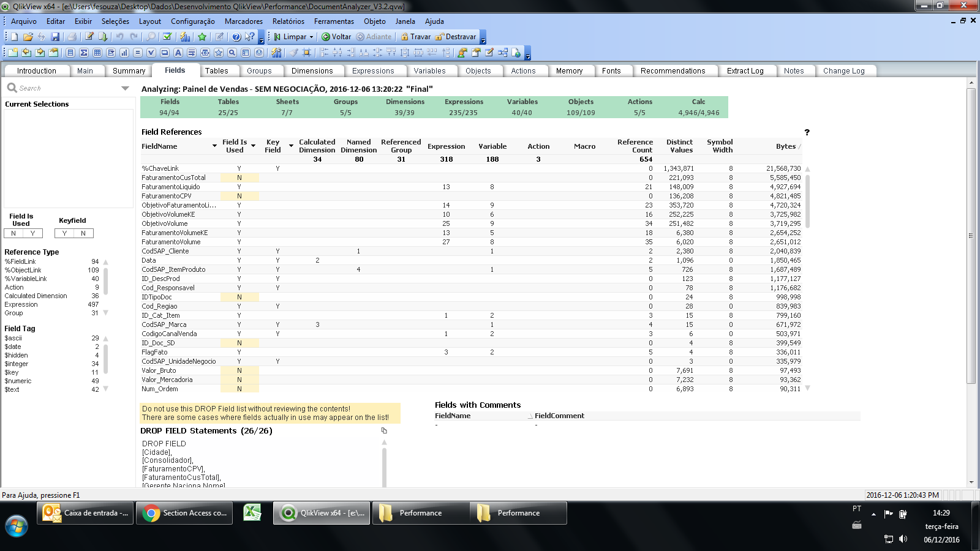Expand the Limpar dropdown arrow
This screenshot has width=980, height=551.
312,37
